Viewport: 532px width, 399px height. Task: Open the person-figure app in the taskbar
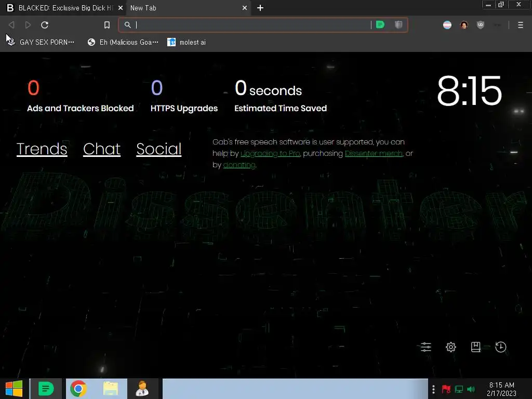[x=142, y=389]
